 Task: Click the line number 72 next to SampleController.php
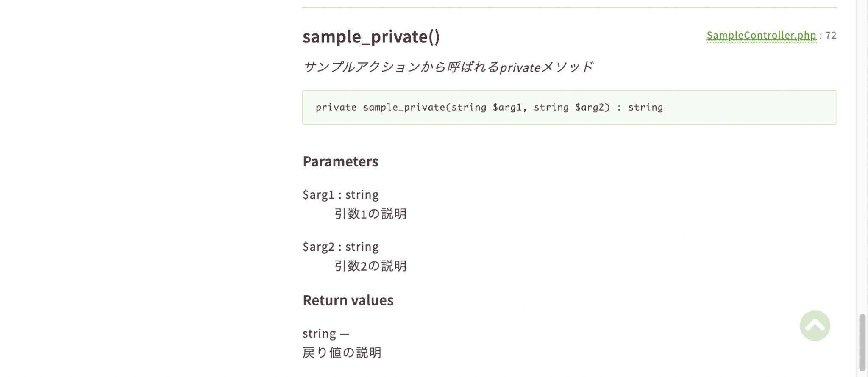tap(832, 36)
